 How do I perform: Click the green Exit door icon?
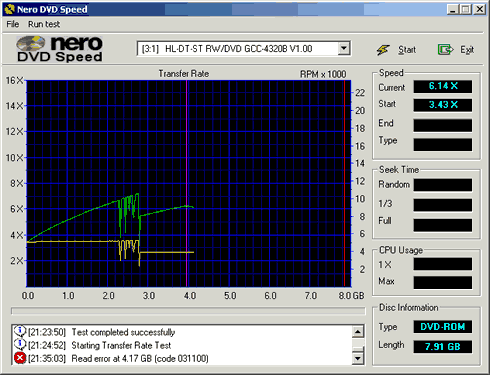(x=445, y=50)
